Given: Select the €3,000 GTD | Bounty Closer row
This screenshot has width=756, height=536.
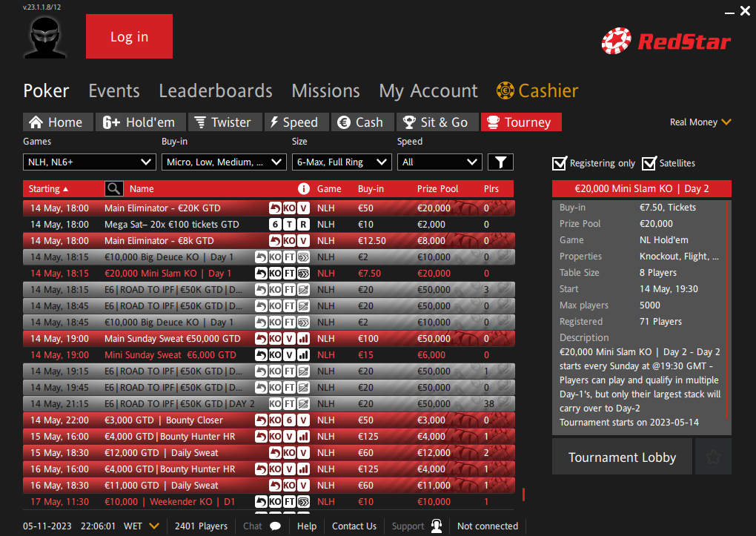Looking at the screenshot, I should [x=268, y=420].
